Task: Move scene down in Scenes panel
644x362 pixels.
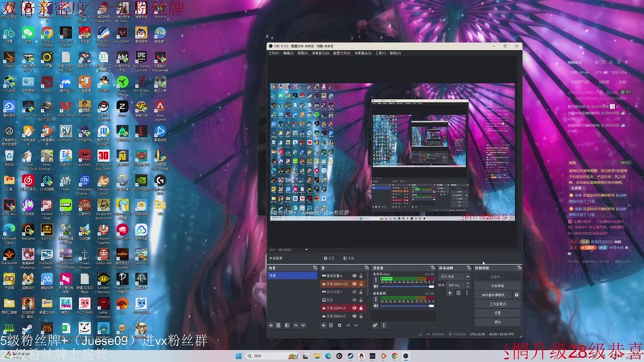Action: [303, 326]
